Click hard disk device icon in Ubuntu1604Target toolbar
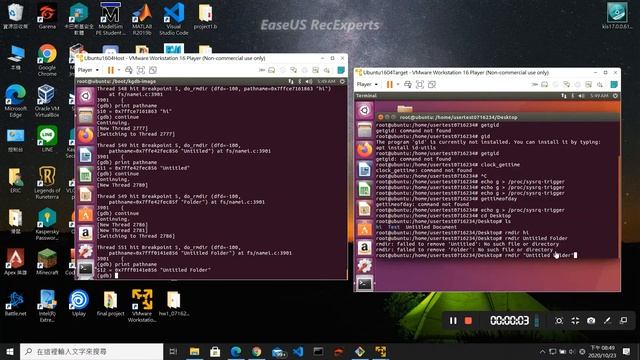 tap(544, 84)
